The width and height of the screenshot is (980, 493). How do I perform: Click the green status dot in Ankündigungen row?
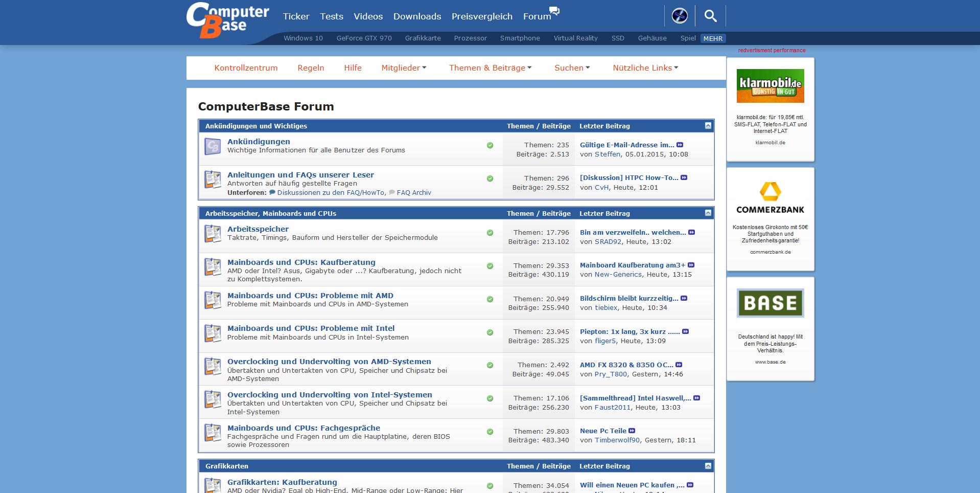490,145
